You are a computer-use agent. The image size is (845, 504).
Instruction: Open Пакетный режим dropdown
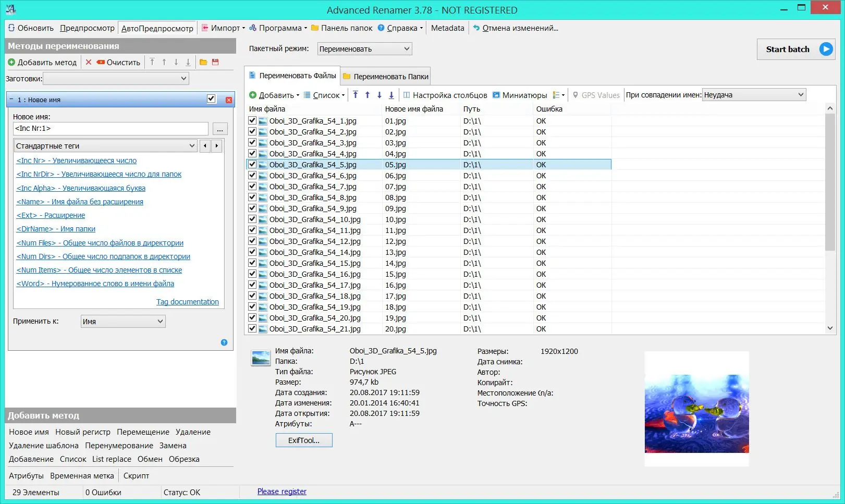point(364,49)
